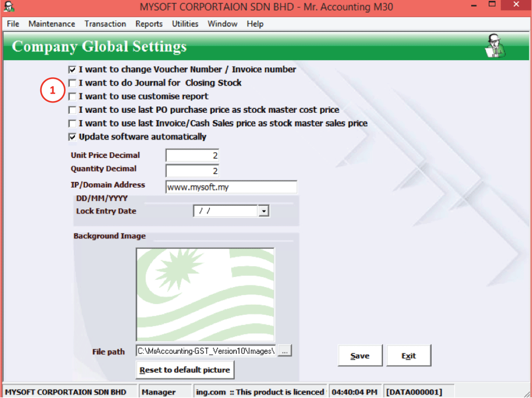The width and height of the screenshot is (532, 398).
Task: Enable Journal for Closing Stock checkbox
Action: (x=72, y=83)
